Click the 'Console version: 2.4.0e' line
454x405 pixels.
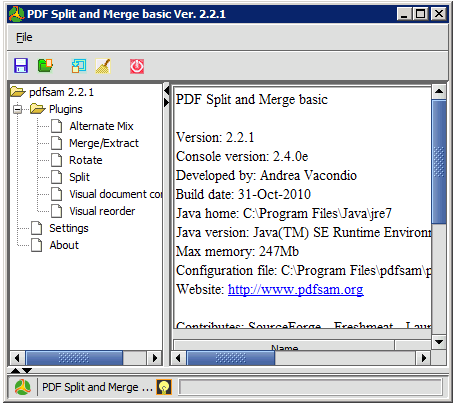point(242,156)
